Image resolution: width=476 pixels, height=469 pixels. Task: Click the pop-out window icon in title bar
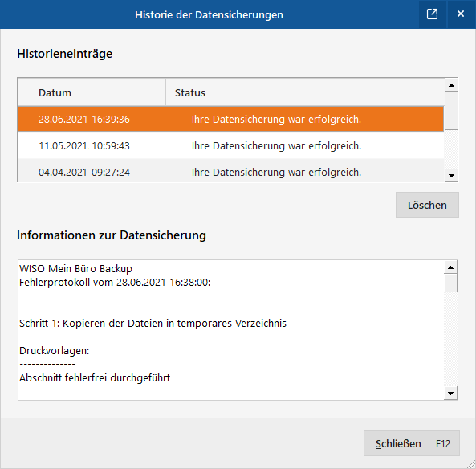[433, 14]
